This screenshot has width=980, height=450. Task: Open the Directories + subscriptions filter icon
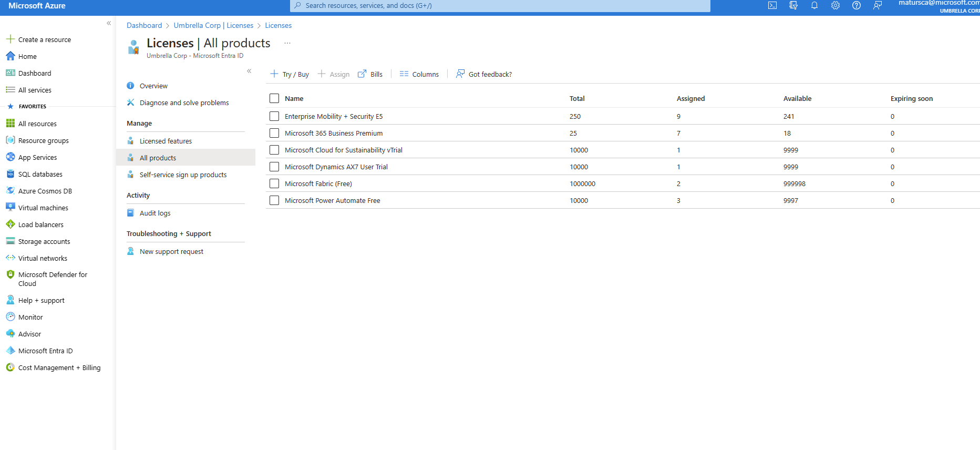[793, 6]
